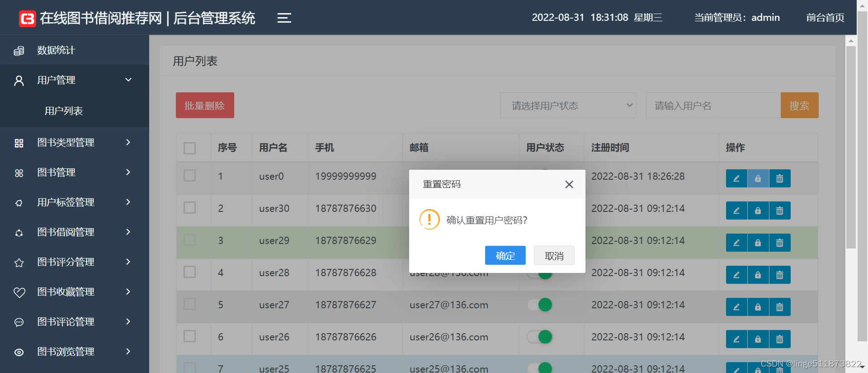Go to 前台首页 link

(826, 18)
